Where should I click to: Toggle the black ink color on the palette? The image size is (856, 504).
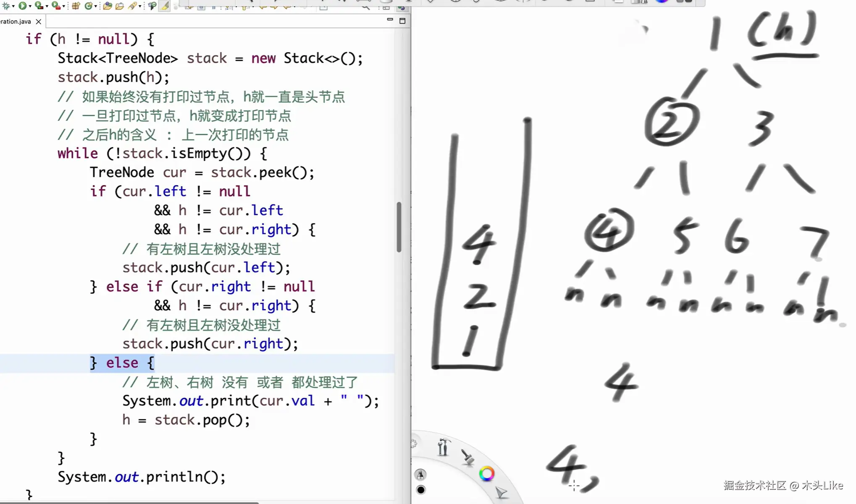click(420, 490)
